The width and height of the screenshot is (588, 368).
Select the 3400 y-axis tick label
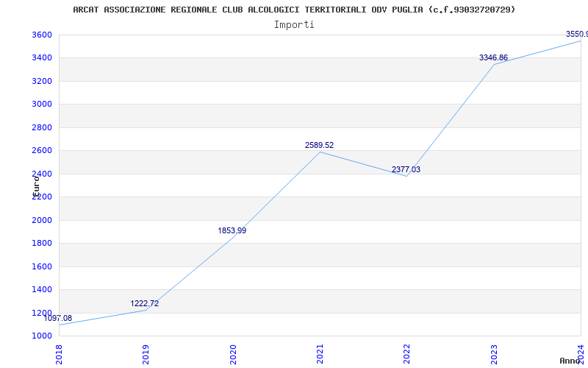point(42,58)
